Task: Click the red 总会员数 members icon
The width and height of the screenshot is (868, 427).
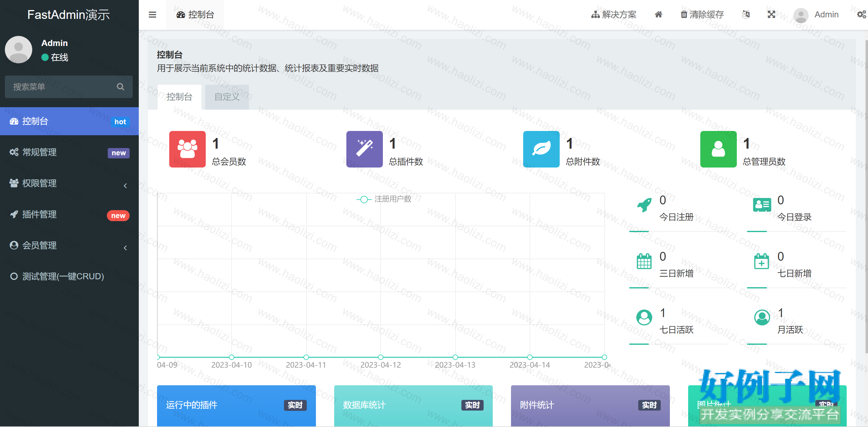Action: click(x=187, y=149)
